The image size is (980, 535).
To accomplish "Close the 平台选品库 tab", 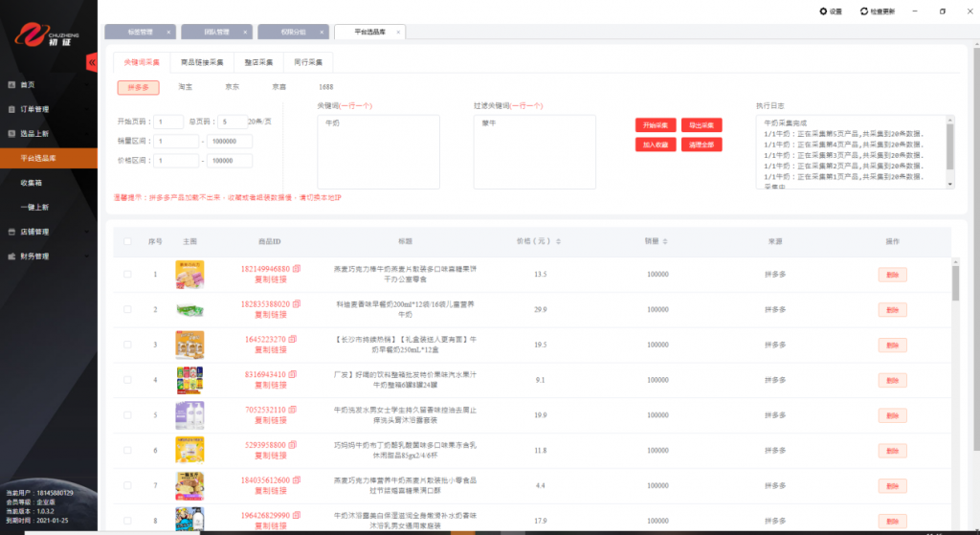I will tap(398, 32).
